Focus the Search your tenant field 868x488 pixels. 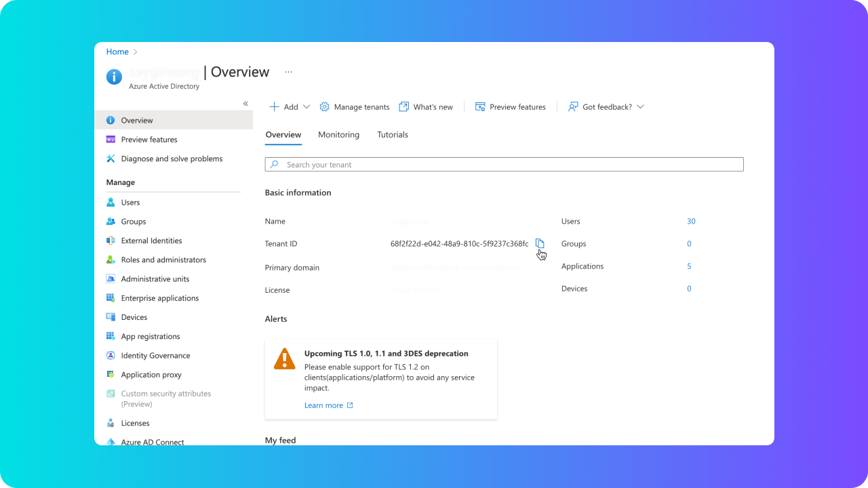(x=504, y=165)
